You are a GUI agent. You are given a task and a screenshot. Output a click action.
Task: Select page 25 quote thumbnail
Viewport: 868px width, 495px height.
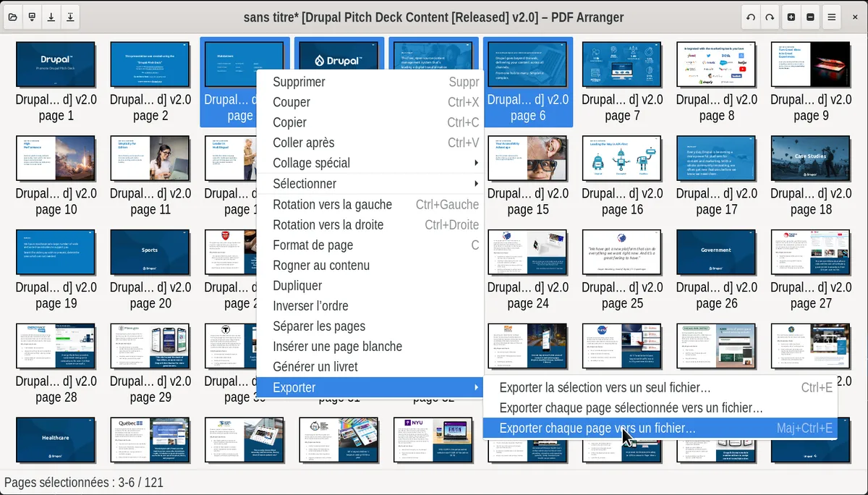(x=622, y=252)
